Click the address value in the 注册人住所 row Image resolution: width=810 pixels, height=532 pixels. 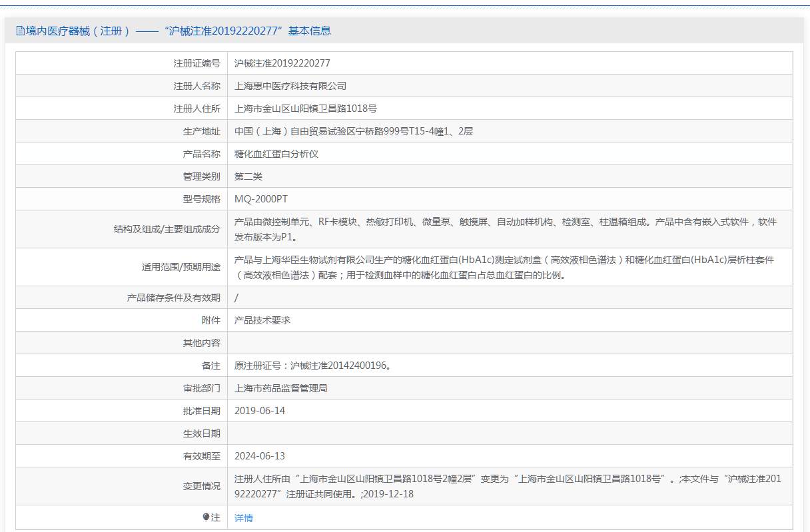tap(306, 109)
